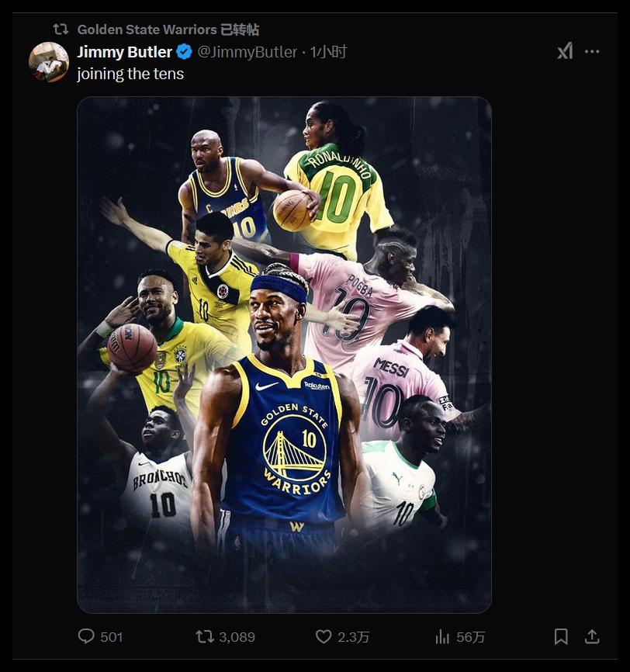Click the blue verified badge
This screenshot has height=672, width=630.
click(184, 52)
